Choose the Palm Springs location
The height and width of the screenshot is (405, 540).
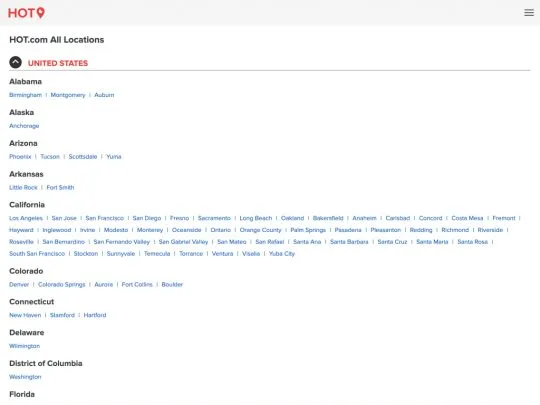point(308,230)
